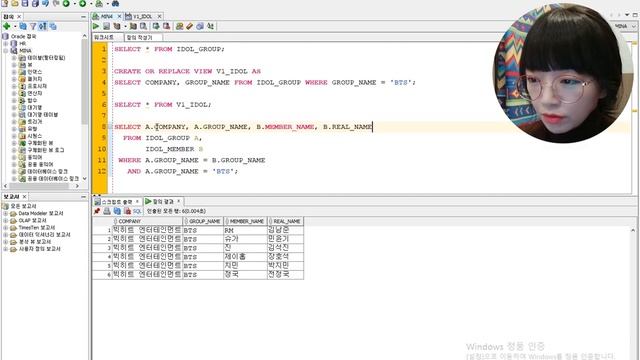Minimize the 보고서 panel with dash button
The height and width of the screenshot is (360, 640).
[83, 197]
